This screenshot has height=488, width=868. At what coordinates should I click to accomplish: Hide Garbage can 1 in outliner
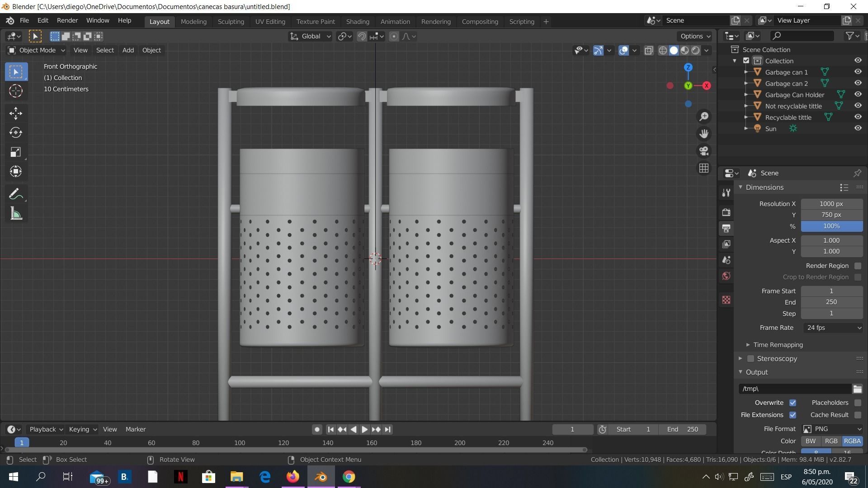point(858,72)
